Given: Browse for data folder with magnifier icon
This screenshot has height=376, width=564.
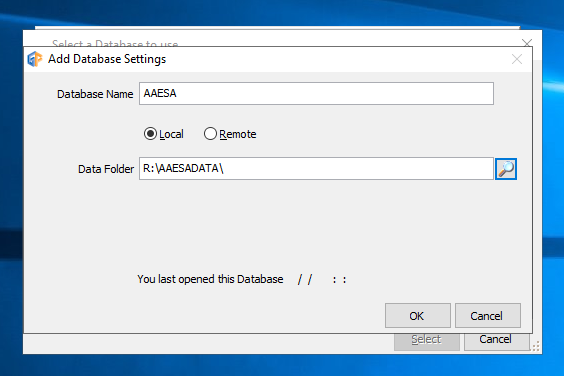Looking at the screenshot, I should tap(506, 169).
